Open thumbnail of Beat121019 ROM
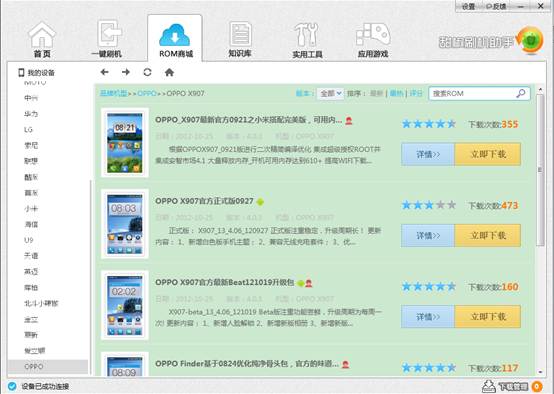Viewport: 554px width, 394px height. pos(125,305)
